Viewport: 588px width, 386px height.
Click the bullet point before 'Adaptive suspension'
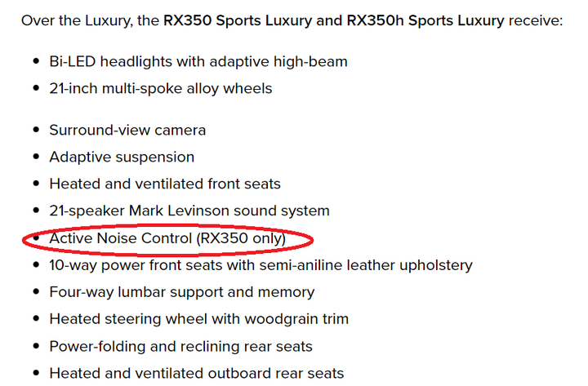click(x=36, y=157)
